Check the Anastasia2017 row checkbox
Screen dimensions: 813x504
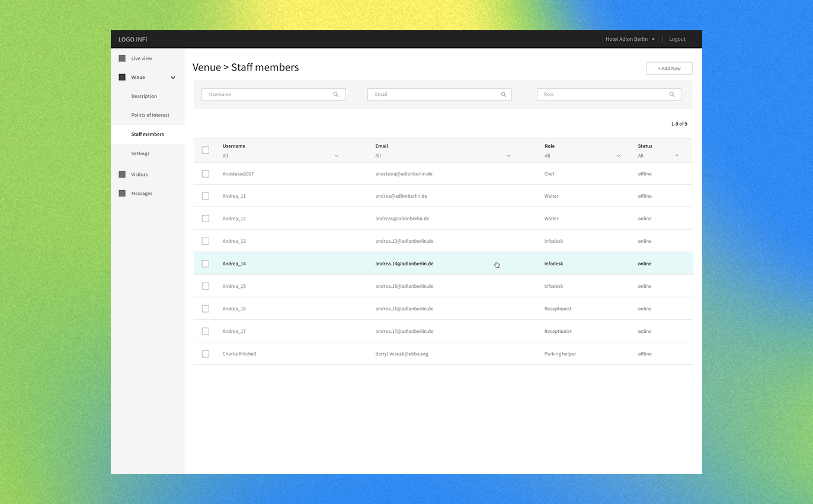[x=206, y=174]
